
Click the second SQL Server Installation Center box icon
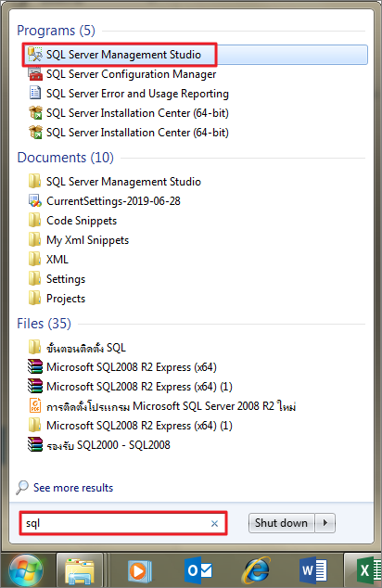[x=35, y=132]
